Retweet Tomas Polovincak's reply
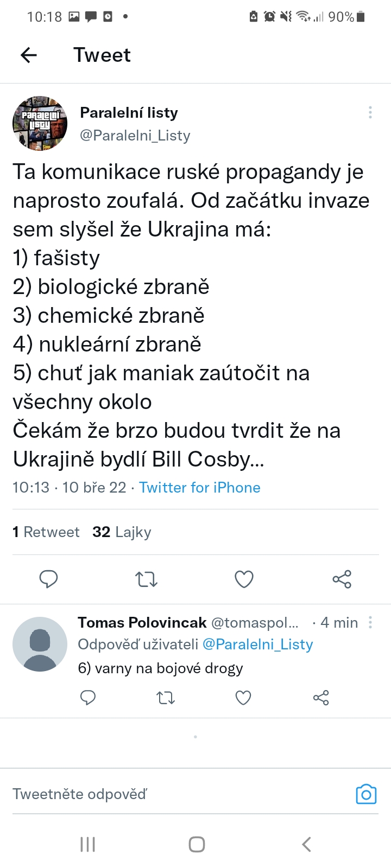 [166, 698]
